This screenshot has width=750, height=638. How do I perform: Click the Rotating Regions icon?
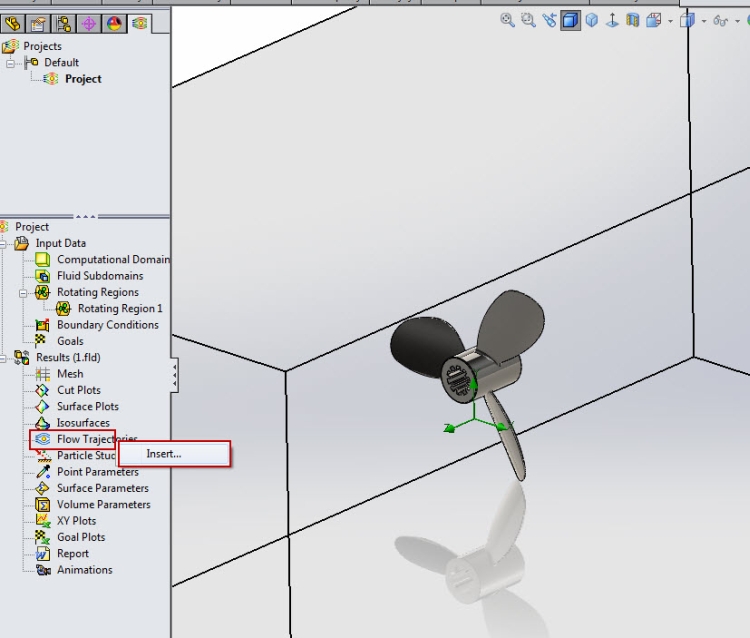point(42,292)
